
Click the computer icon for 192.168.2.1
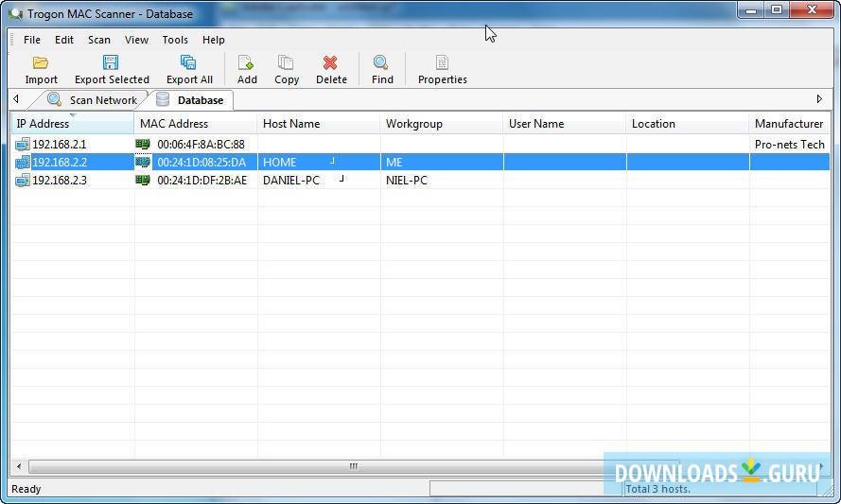click(x=23, y=145)
